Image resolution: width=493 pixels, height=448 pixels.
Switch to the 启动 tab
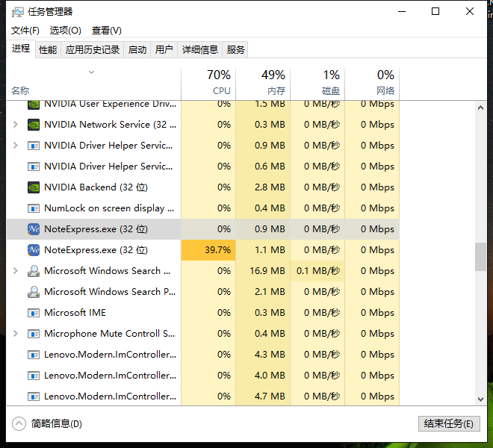pos(137,50)
